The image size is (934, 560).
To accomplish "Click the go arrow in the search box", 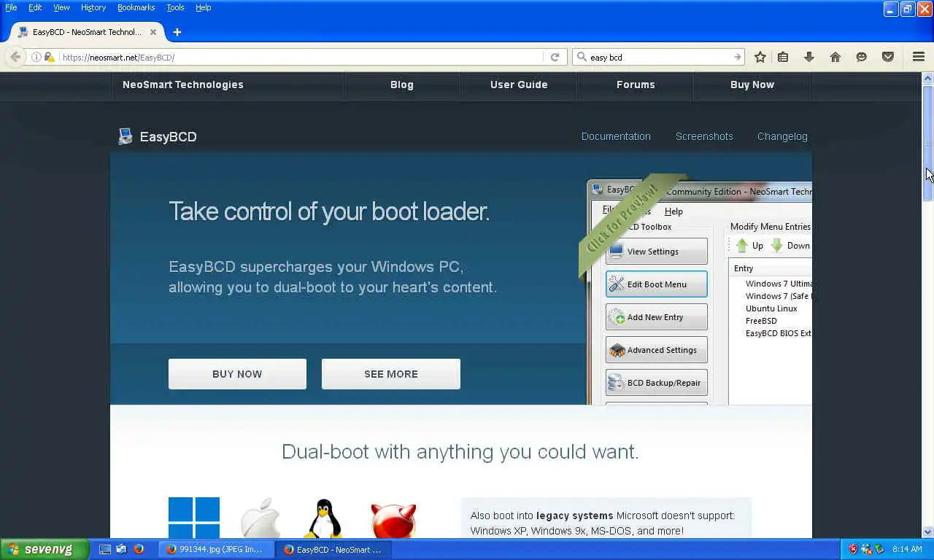I will click(737, 57).
